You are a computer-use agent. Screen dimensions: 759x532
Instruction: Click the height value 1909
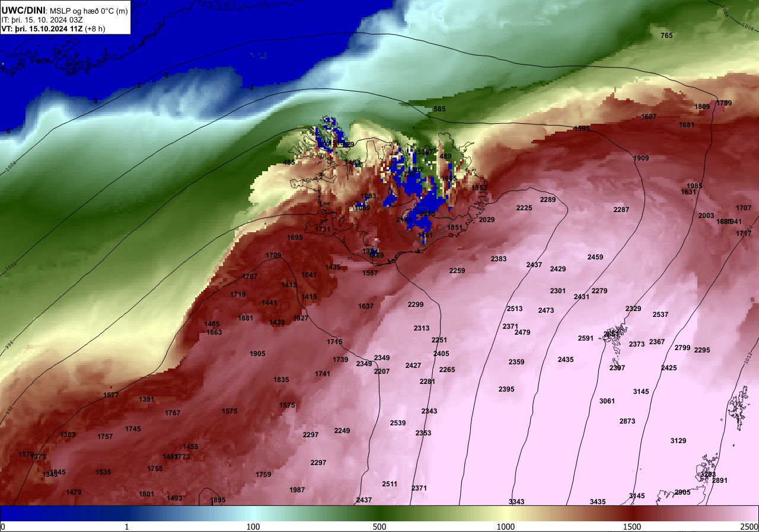point(641,158)
